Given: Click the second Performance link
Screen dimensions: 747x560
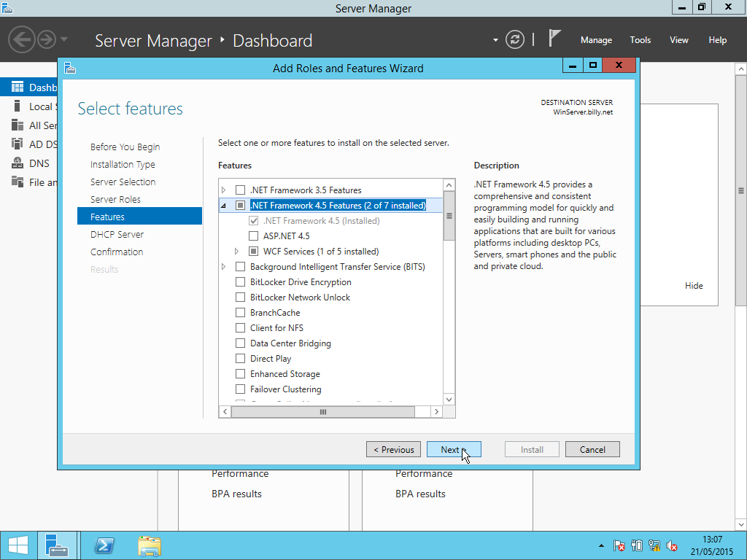Looking at the screenshot, I should [424, 474].
